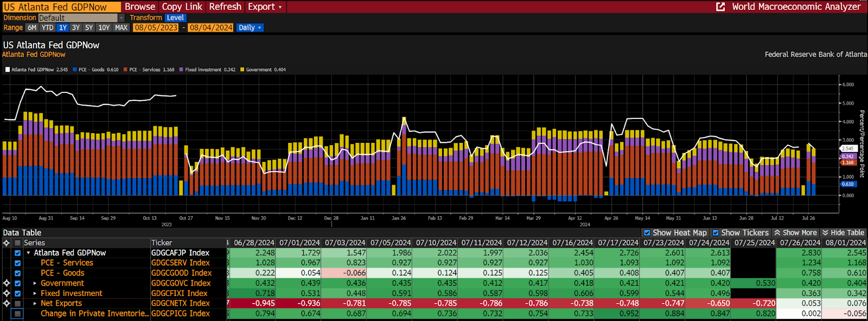Click the 08/01/2024 column header
The image size is (868, 321).
[x=845, y=243]
